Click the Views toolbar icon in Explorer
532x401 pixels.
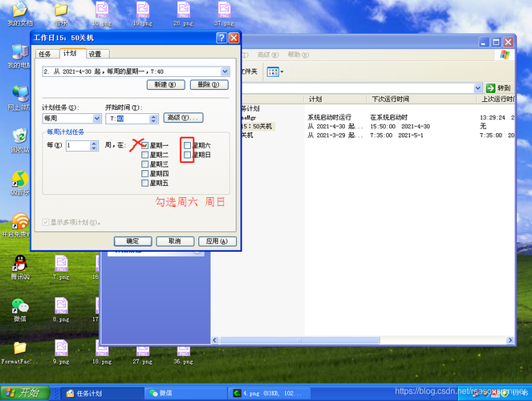pyautogui.click(x=272, y=72)
